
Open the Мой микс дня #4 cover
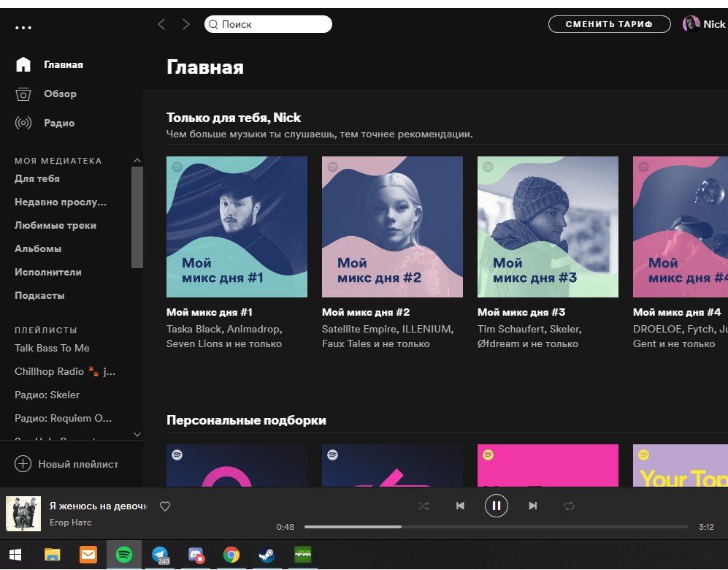click(x=681, y=227)
